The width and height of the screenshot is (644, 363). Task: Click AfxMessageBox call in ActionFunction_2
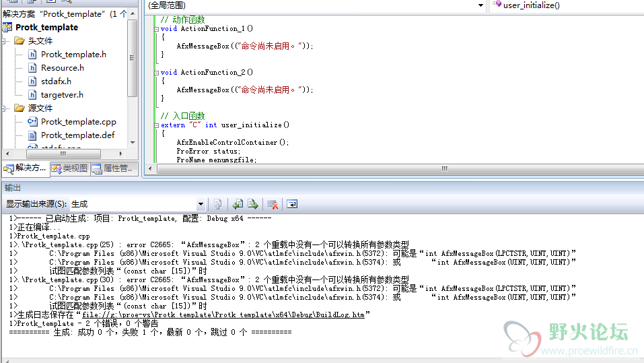click(x=245, y=90)
